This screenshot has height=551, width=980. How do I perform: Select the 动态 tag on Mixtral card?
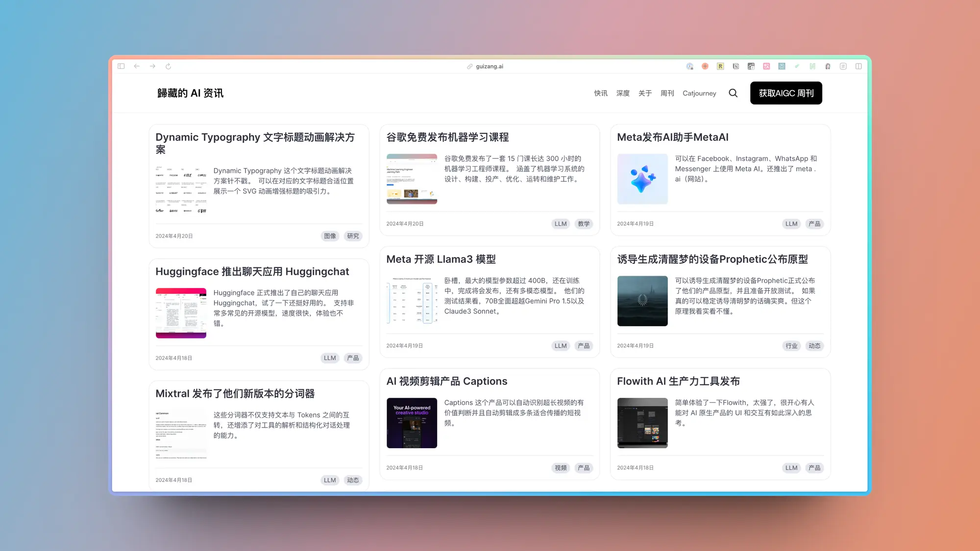(x=353, y=480)
